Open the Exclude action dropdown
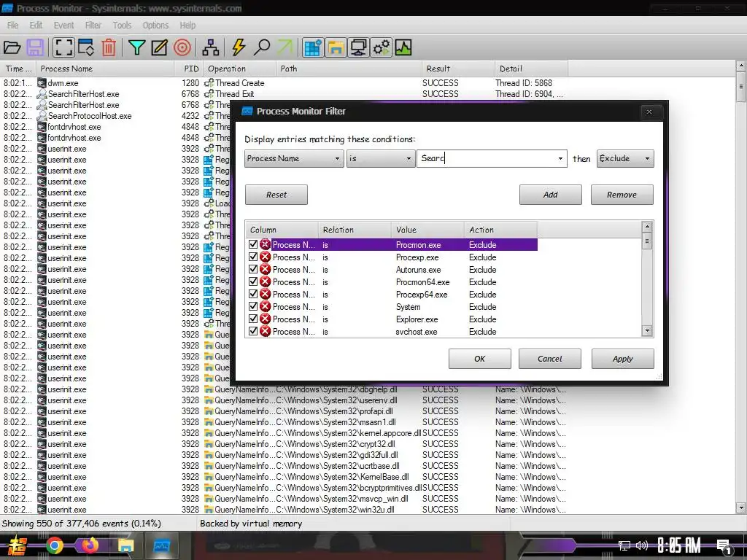747x560 pixels. (x=625, y=158)
